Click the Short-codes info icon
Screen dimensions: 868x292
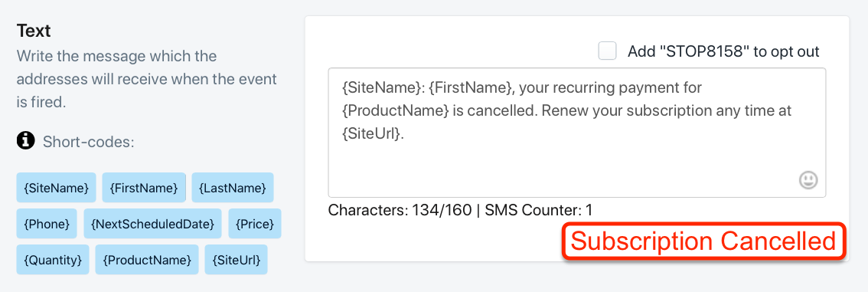pyautogui.click(x=25, y=141)
